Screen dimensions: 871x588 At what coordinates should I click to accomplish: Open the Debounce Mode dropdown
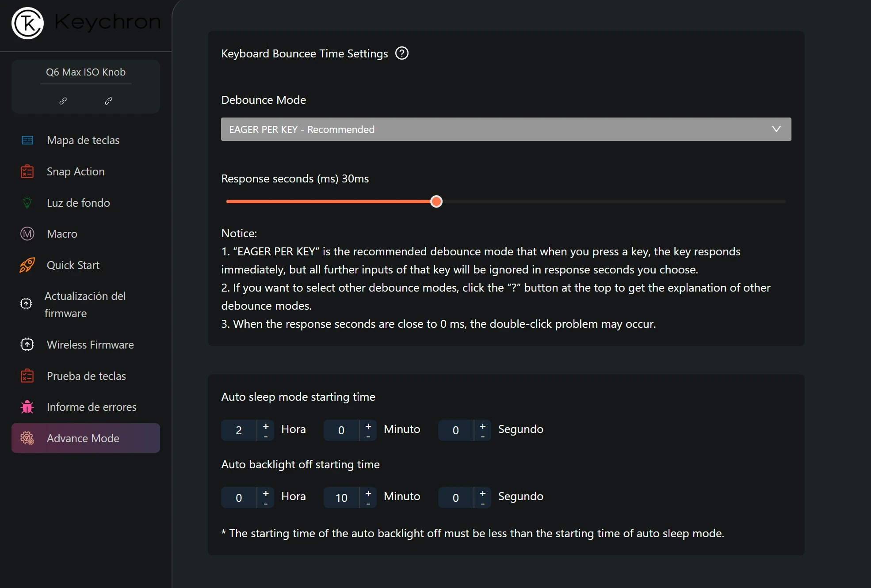506,129
